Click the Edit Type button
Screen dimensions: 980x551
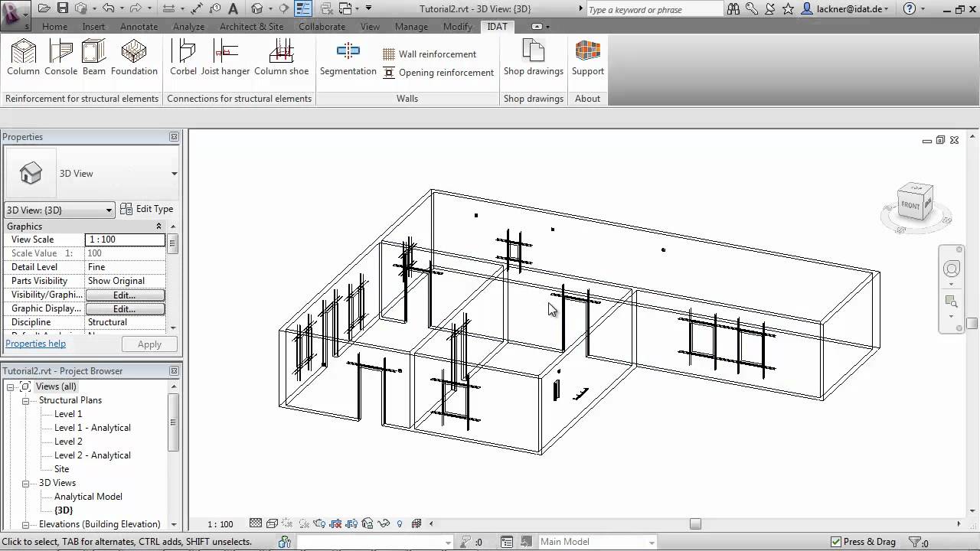pyautogui.click(x=147, y=209)
